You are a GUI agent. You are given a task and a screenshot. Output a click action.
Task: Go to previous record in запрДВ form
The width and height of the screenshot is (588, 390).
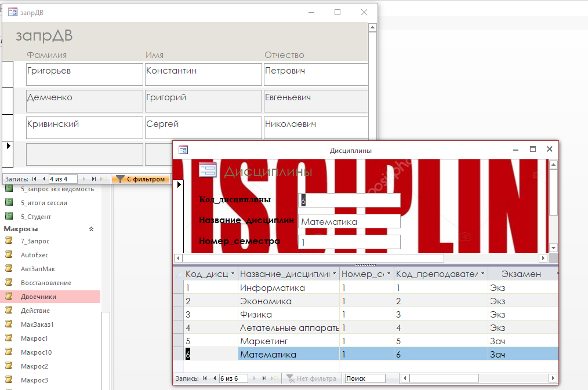point(44,179)
